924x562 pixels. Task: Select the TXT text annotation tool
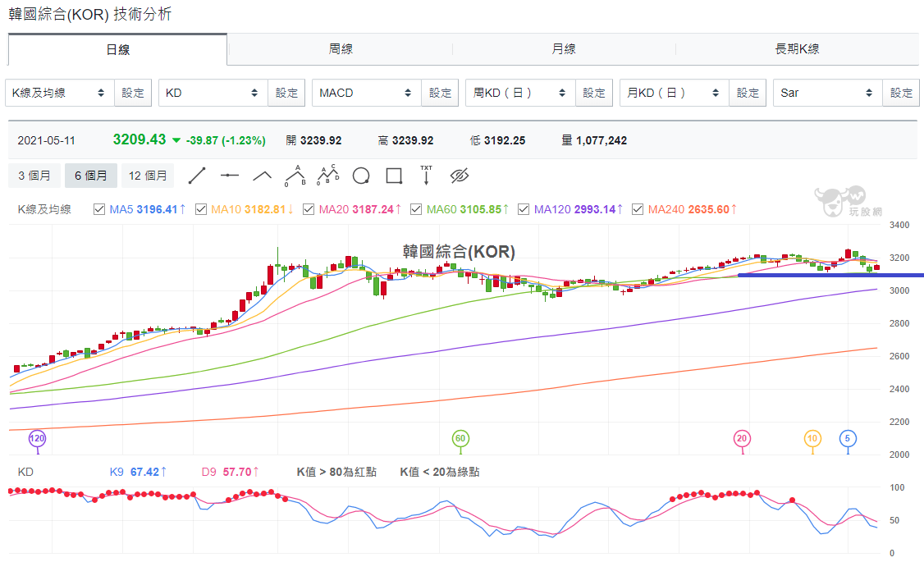(426, 175)
